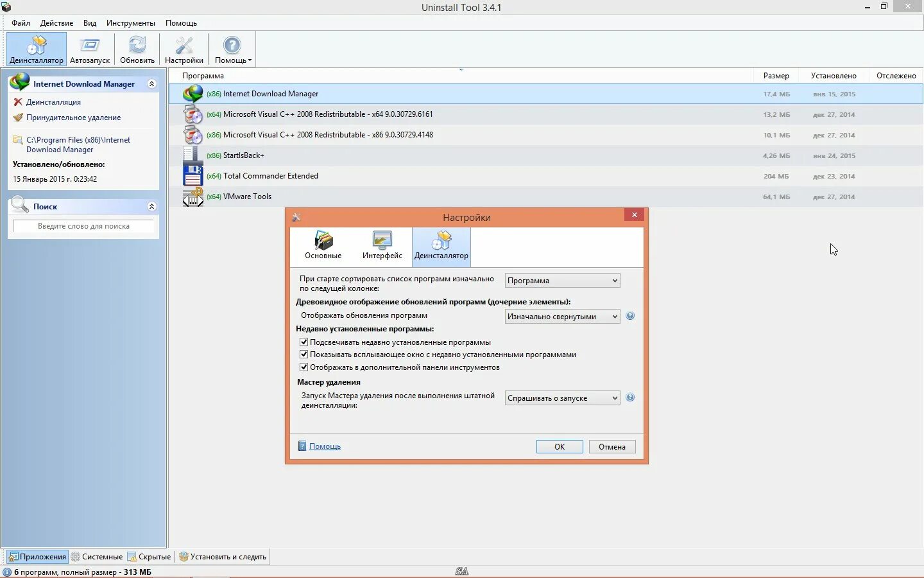Click the magnifier icon in the Поиск panel

[x=20, y=205]
